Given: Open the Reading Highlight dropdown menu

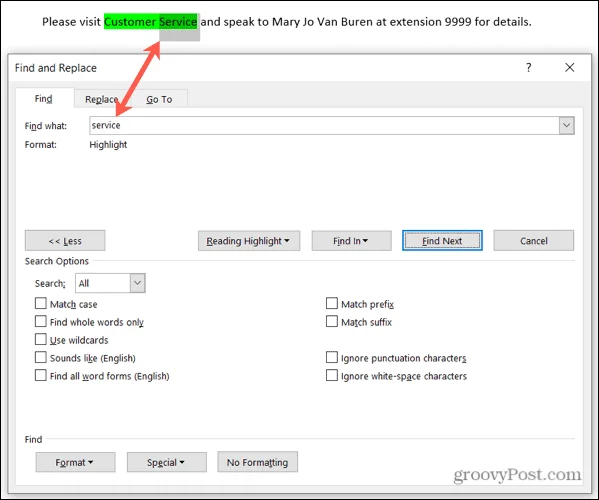Looking at the screenshot, I should [x=249, y=241].
